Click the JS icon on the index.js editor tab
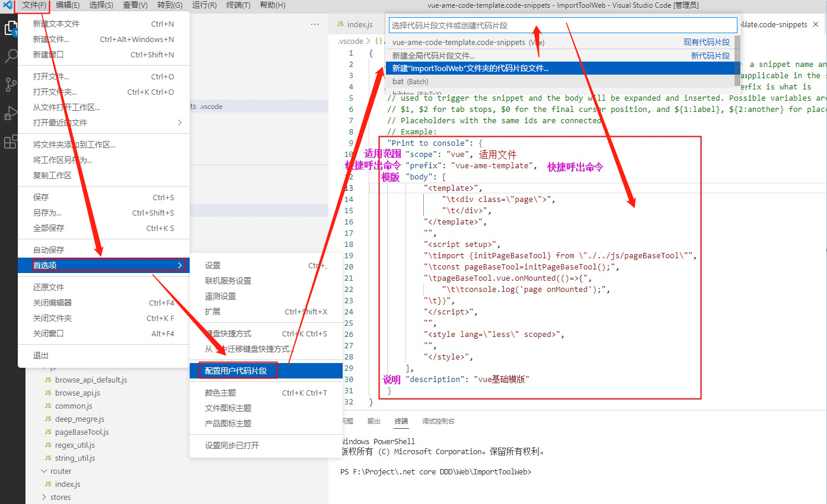 [340, 24]
